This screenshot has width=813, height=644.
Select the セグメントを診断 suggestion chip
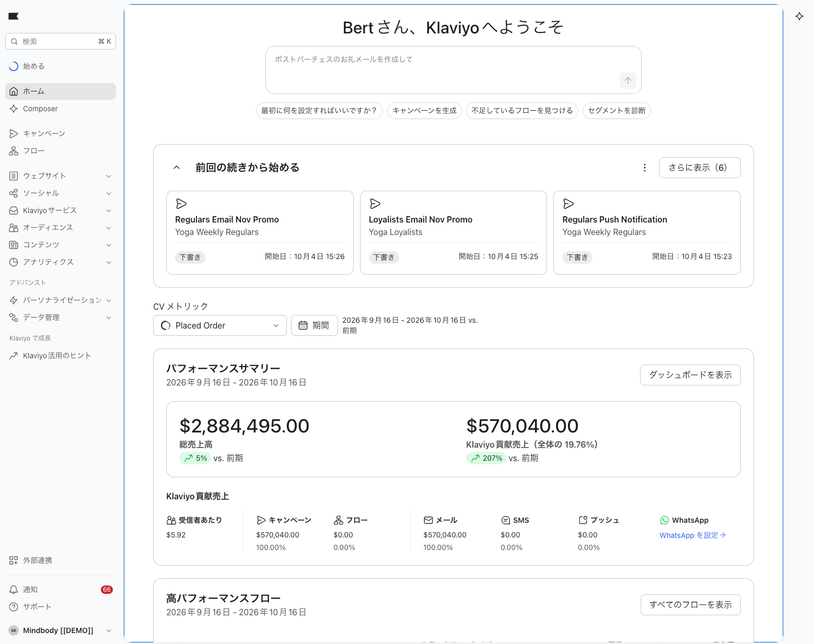point(617,111)
